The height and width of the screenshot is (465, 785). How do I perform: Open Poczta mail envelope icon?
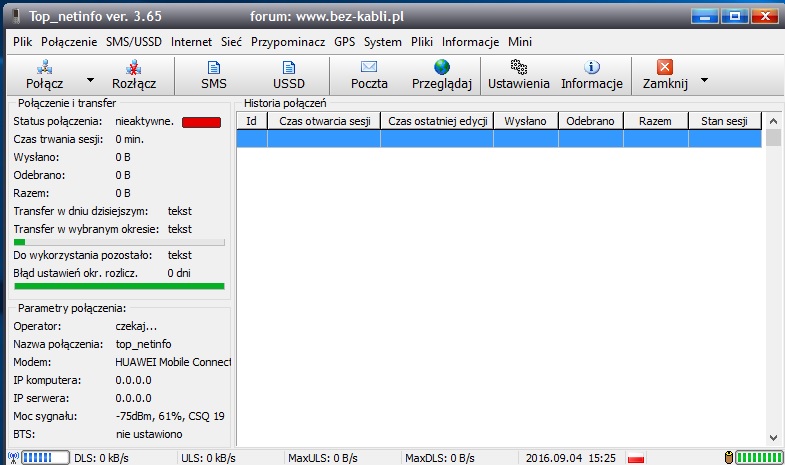pyautogui.click(x=369, y=67)
